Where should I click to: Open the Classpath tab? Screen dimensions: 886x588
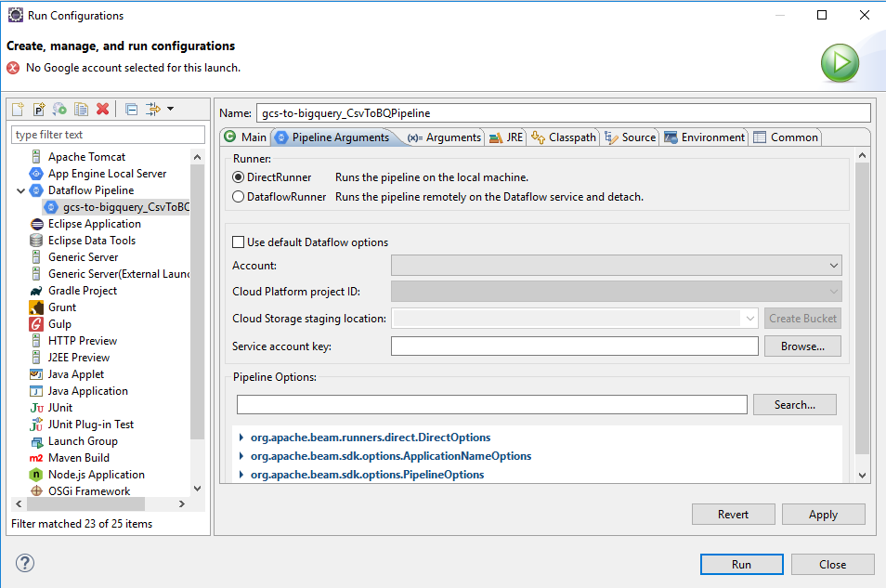click(564, 137)
